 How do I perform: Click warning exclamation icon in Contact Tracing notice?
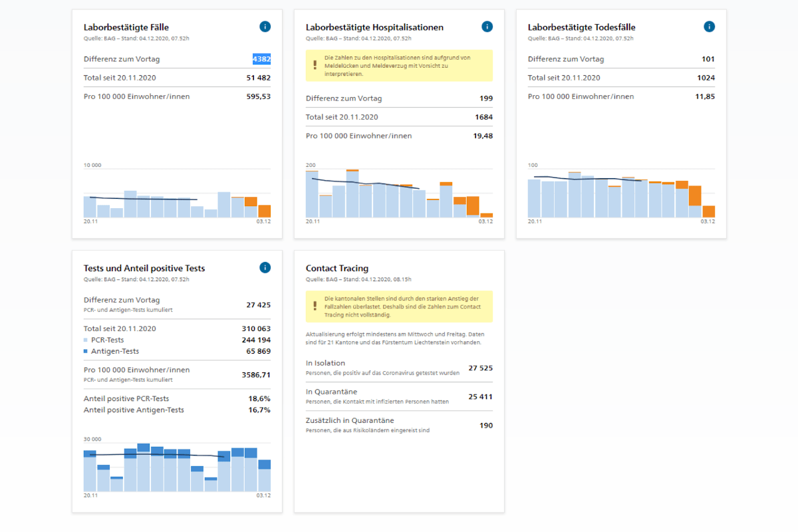point(315,306)
